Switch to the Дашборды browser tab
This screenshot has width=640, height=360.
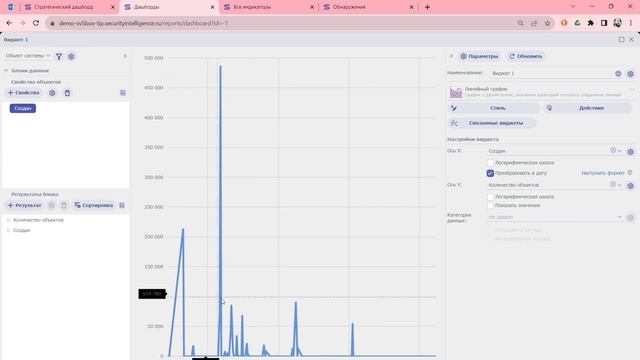pyautogui.click(x=168, y=7)
